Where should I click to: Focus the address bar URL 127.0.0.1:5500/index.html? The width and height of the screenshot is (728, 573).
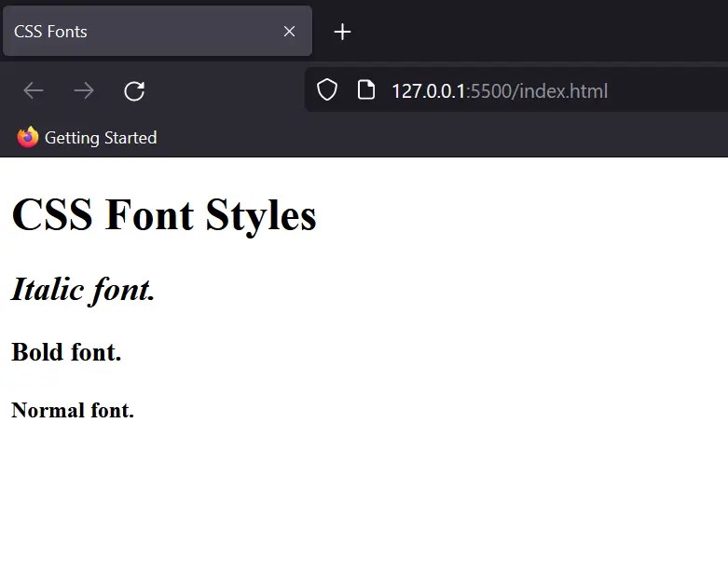500,91
